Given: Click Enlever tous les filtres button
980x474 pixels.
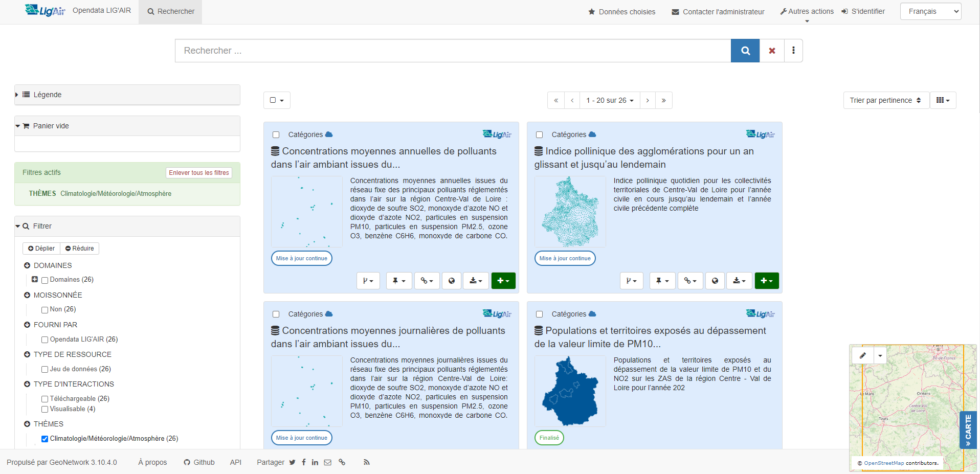Looking at the screenshot, I should tap(199, 173).
